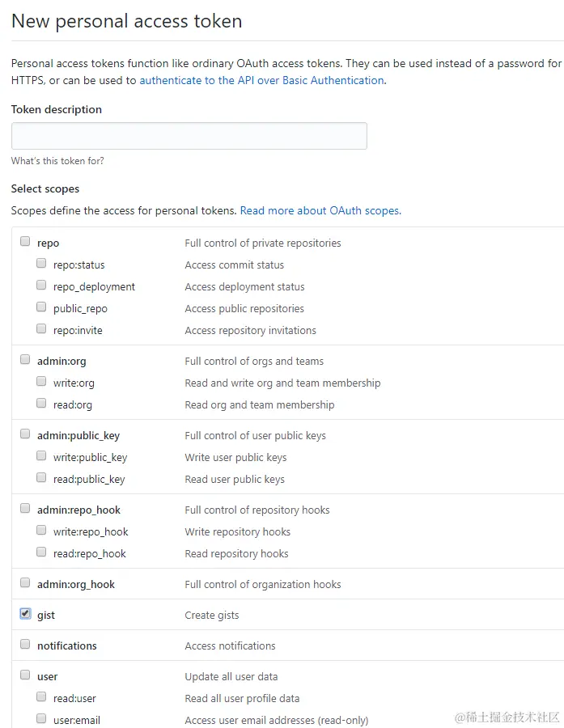Check the admin:public_key scope

pyautogui.click(x=25, y=434)
